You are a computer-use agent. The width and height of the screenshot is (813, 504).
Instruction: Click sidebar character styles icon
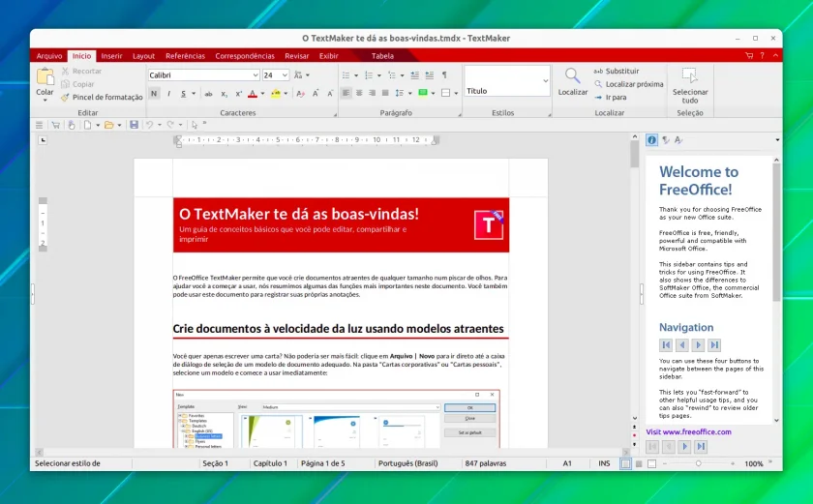click(x=678, y=140)
